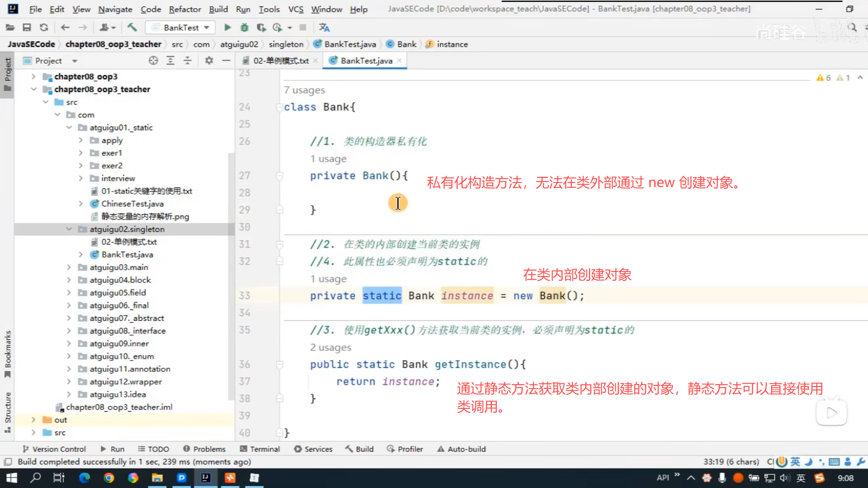The width and height of the screenshot is (868, 488).
Task: Switch to the 02-单例模式.txt tab
Action: coord(280,61)
